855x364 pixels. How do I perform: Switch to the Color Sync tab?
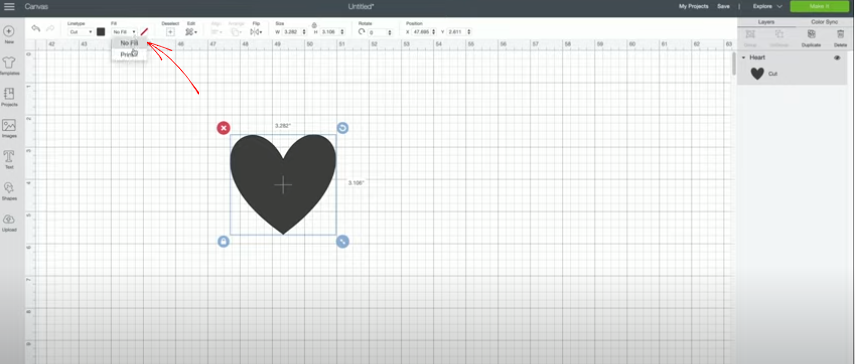pyautogui.click(x=824, y=22)
